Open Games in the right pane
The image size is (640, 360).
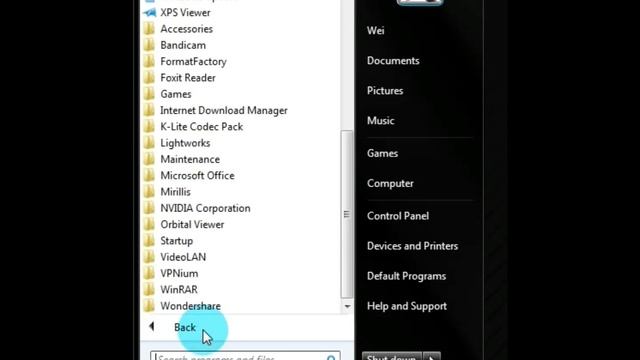pos(382,153)
